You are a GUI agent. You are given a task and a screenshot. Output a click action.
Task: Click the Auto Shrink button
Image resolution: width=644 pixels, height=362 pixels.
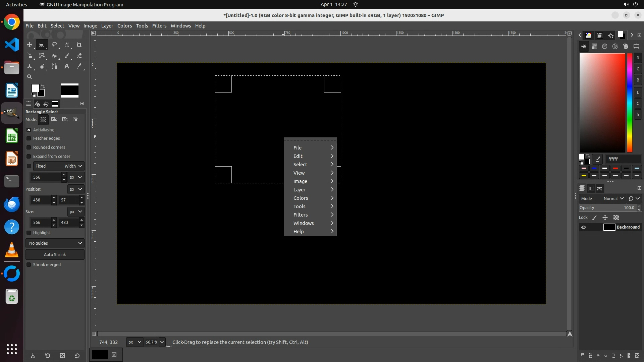tap(55, 254)
